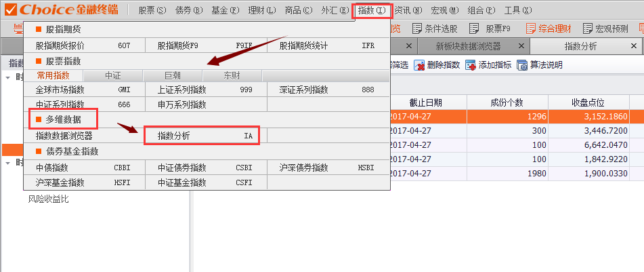The height and width of the screenshot is (272, 644).
Task: Click the Choice logo checkmark icon
Action: pyautogui.click(x=11, y=9)
